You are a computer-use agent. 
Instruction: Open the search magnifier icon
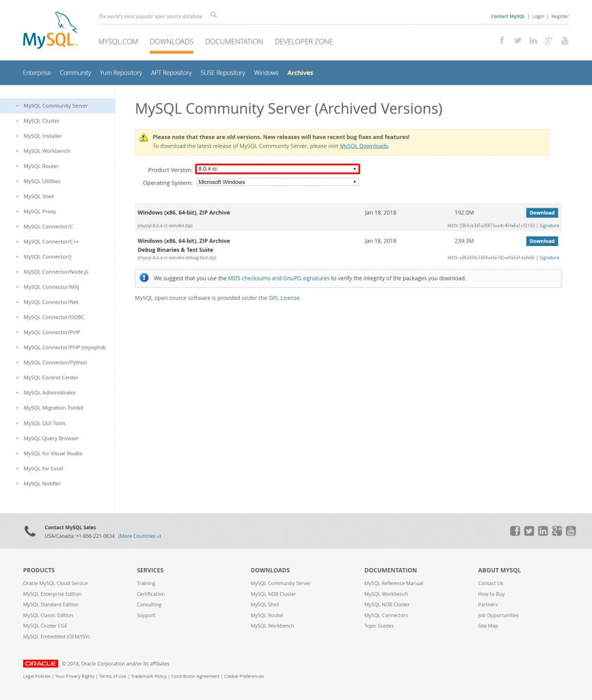pyautogui.click(x=213, y=15)
